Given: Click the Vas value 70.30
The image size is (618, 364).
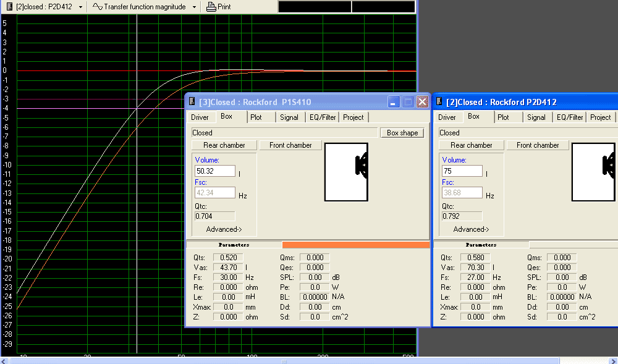Looking at the screenshot, I should (475, 268).
